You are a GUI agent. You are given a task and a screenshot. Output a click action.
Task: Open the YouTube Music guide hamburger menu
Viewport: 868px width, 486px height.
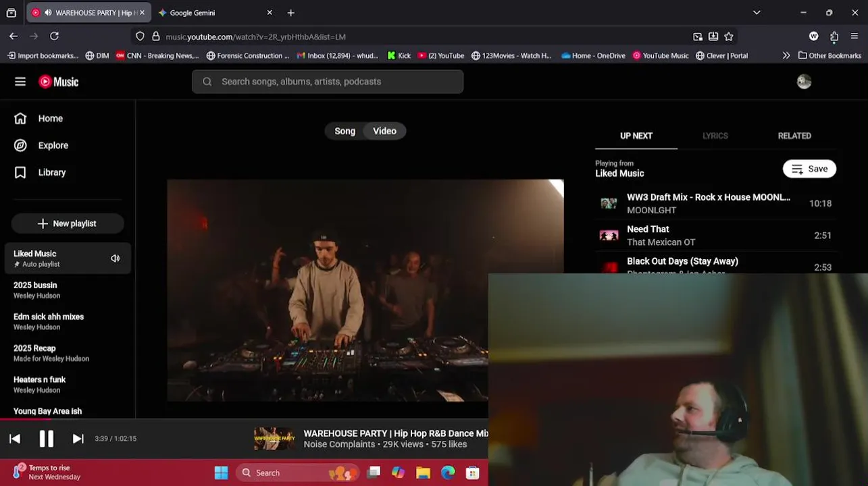[20, 82]
